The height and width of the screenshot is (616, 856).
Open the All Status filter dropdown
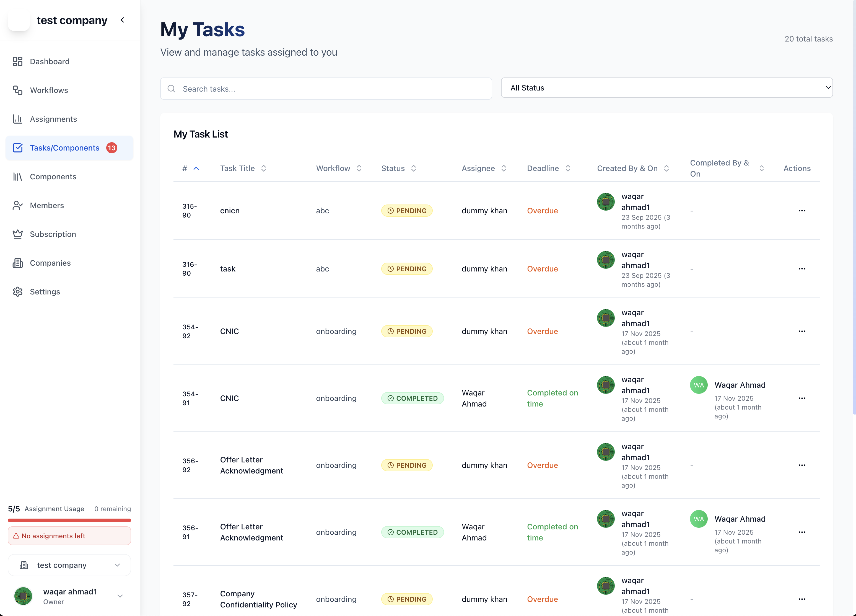[x=667, y=87]
